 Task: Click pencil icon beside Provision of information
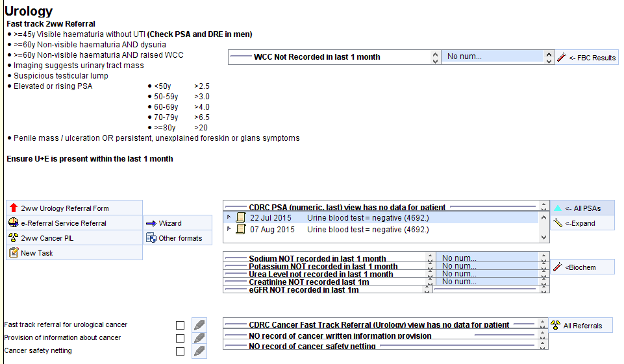tap(199, 338)
